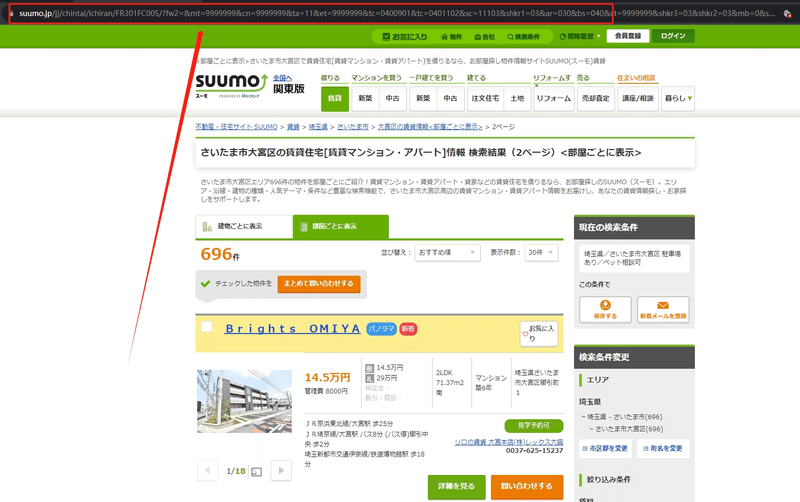800x502 pixels.
Task: Select the リフォーム tab
Action: (x=554, y=98)
